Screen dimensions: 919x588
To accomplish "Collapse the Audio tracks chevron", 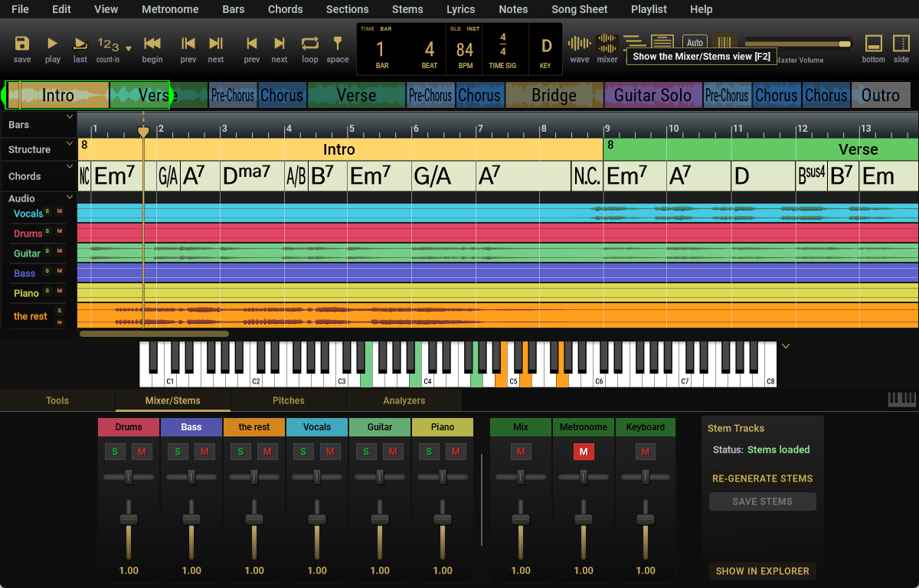I will [70, 197].
